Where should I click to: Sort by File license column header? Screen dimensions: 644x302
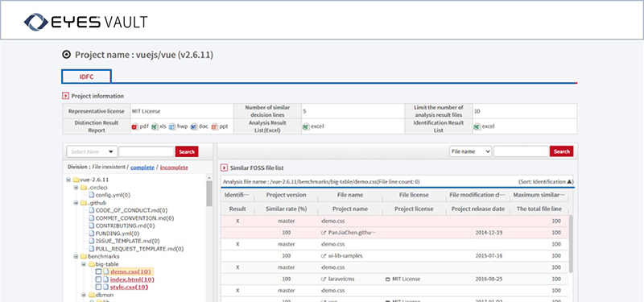coord(414,195)
